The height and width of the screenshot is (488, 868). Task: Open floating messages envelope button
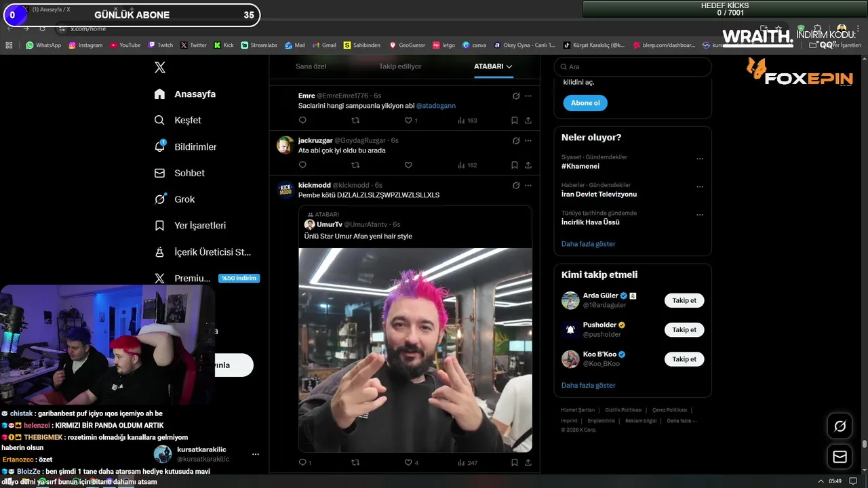(840, 457)
